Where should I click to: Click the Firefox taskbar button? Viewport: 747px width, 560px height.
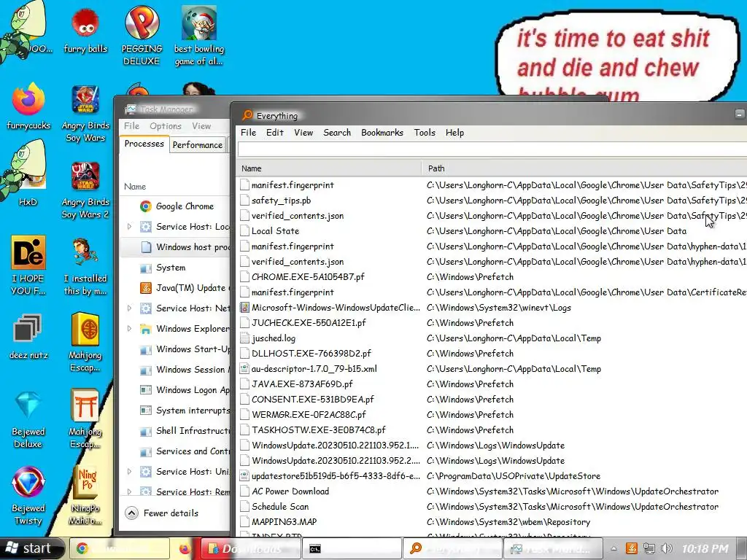[x=185, y=548]
